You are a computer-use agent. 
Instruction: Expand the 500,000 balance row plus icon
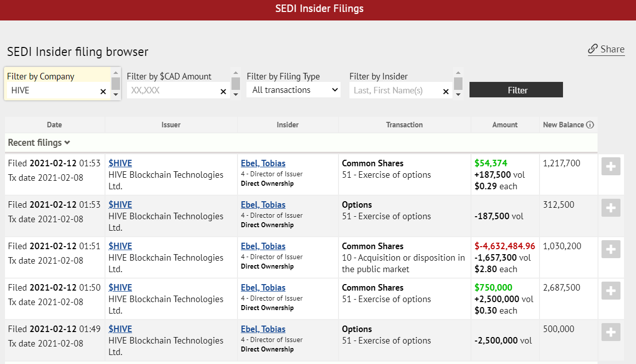(611, 333)
